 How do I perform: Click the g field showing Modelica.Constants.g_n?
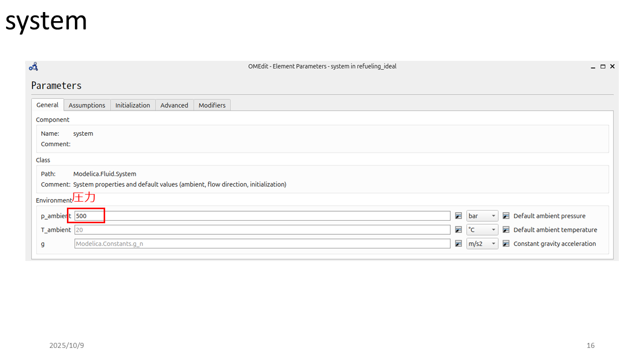[x=262, y=244]
